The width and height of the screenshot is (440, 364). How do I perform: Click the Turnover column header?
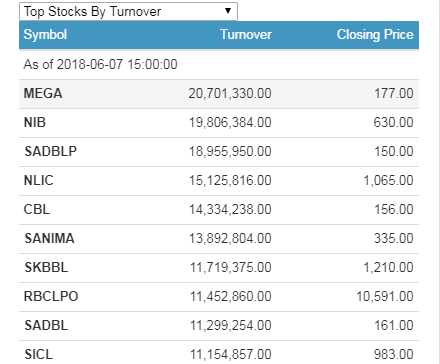pos(246,35)
